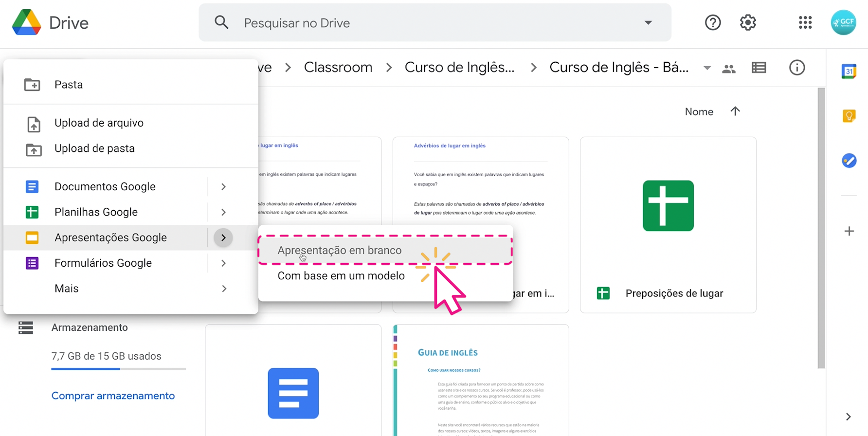The image size is (868, 436).
Task: Choose Com base em um modelo
Action: [385, 276]
